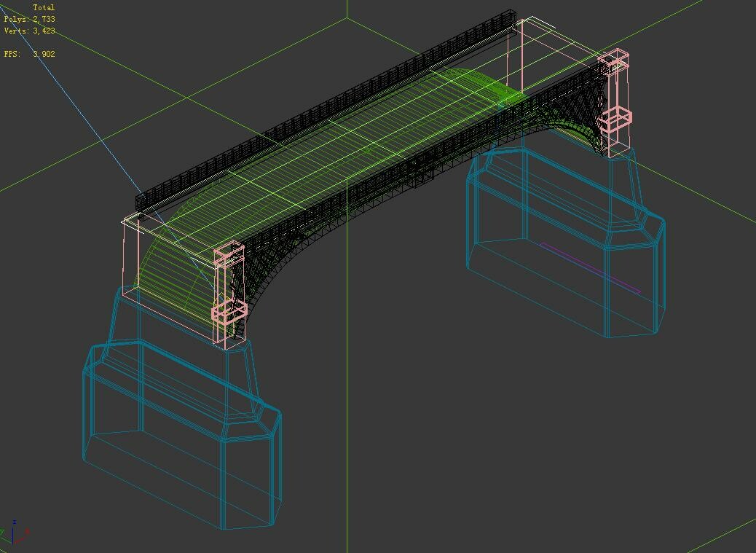756x553 pixels.
Task: Click the Total statistics header label
Action: click(x=44, y=6)
